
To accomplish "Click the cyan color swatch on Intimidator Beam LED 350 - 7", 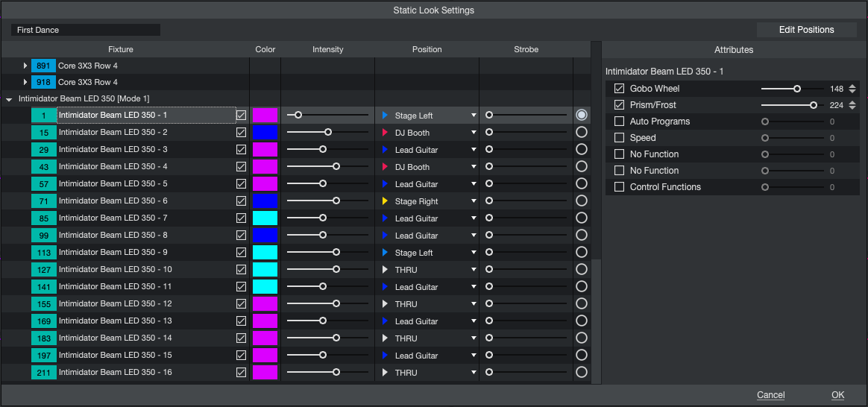I will (265, 218).
